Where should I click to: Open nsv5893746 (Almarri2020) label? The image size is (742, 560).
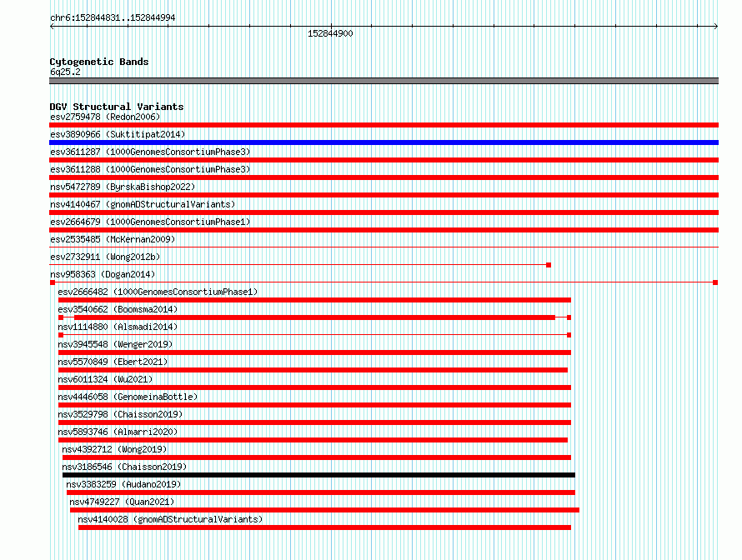[x=118, y=432]
